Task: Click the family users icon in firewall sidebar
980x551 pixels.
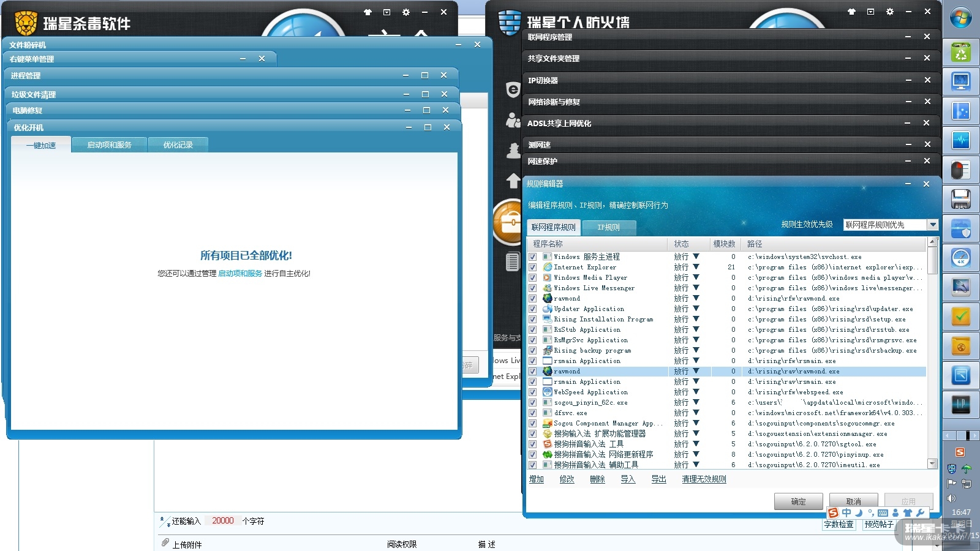Action: pos(513,120)
